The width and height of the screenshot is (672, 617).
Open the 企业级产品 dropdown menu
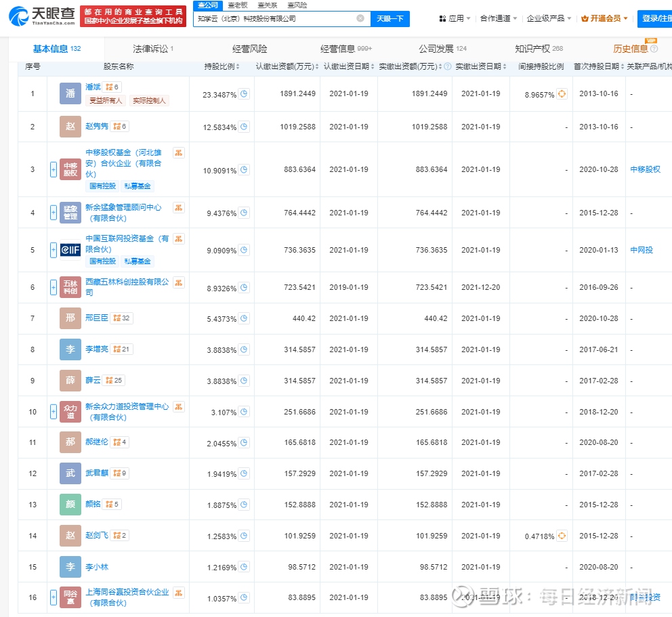pyautogui.click(x=549, y=18)
